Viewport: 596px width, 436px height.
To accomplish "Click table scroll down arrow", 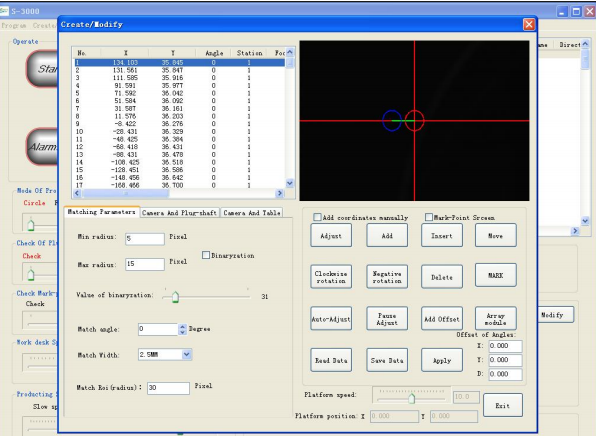I will coord(290,183).
